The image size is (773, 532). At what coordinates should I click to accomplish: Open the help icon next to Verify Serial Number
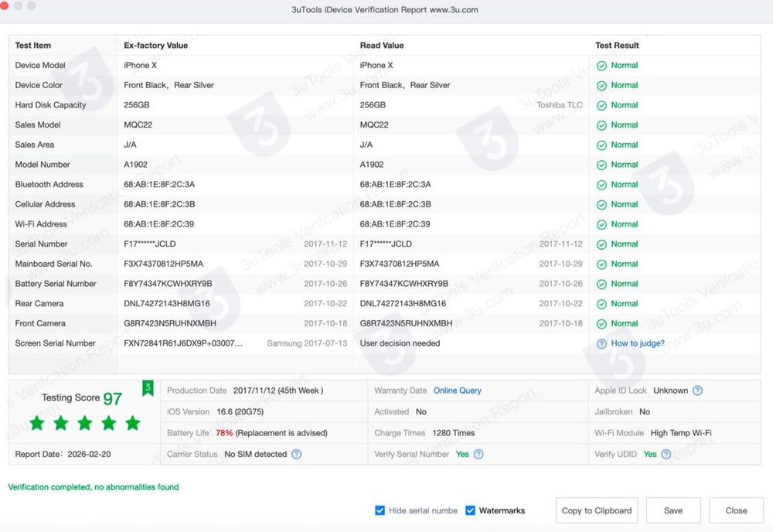(x=478, y=454)
